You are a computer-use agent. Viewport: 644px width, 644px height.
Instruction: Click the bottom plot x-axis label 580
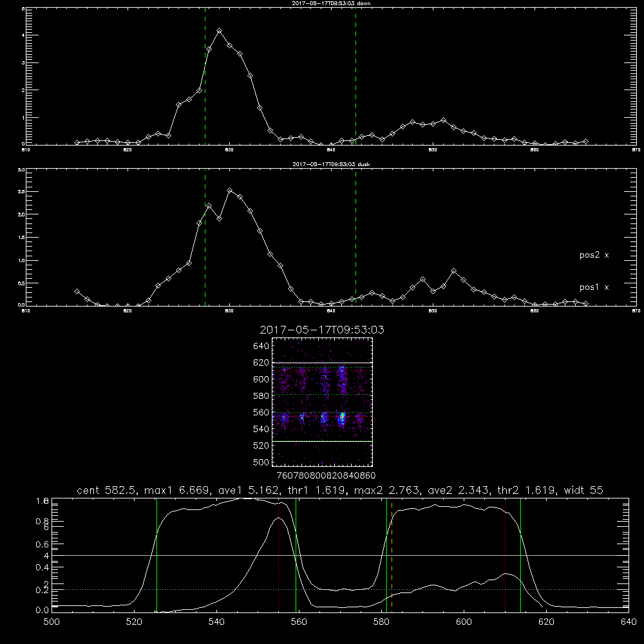pos(381,622)
